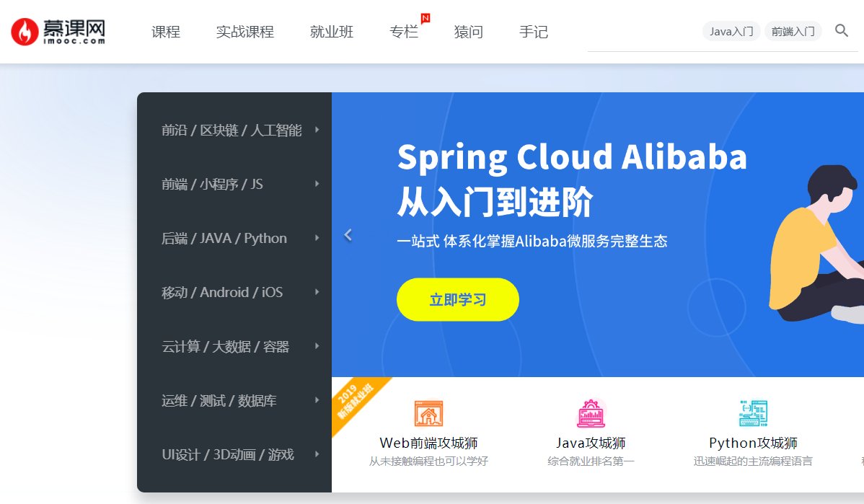Select the magnifier search icon

pyautogui.click(x=841, y=31)
